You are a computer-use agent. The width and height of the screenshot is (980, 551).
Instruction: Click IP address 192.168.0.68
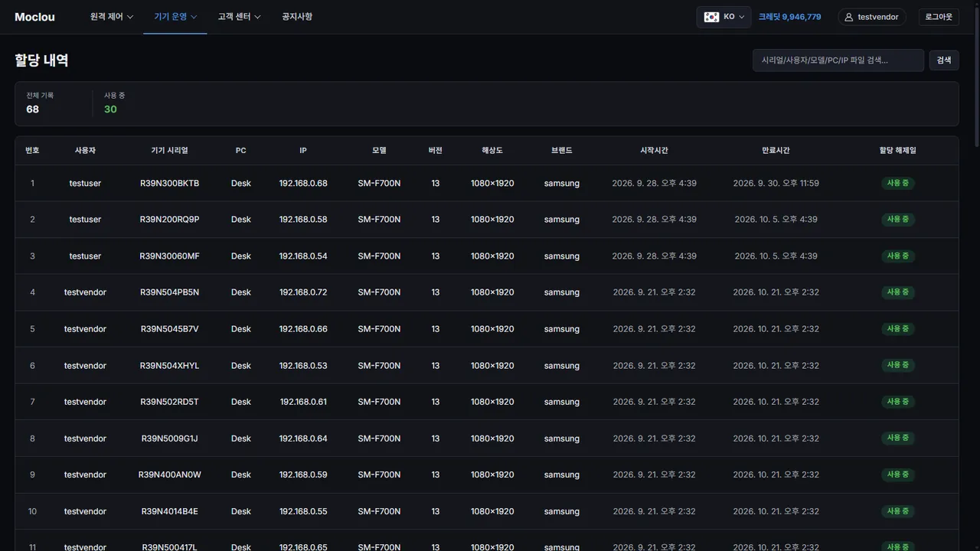303,184
